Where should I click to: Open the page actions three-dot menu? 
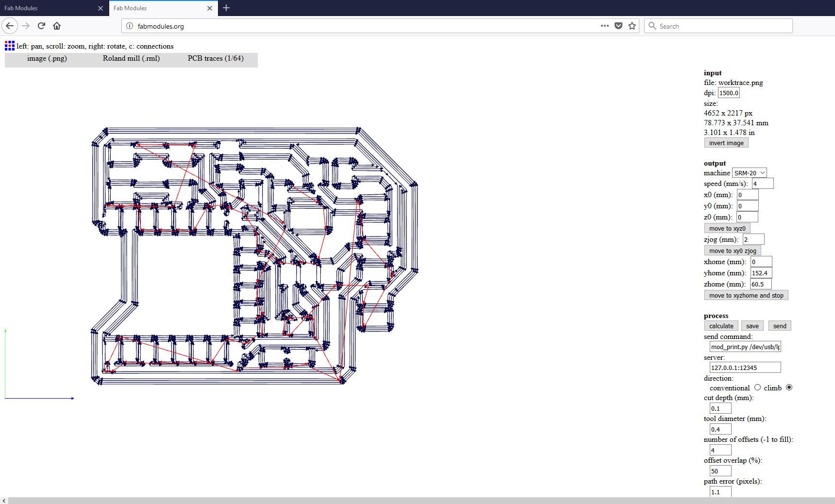[x=604, y=26]
